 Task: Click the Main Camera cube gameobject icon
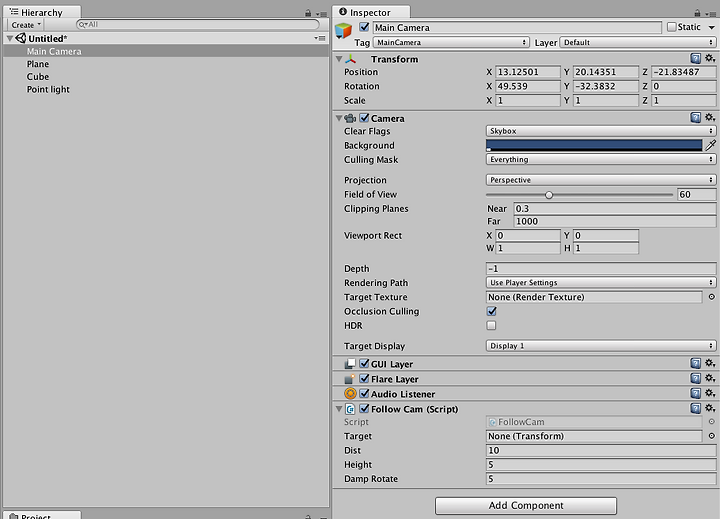tap(343, 31)
